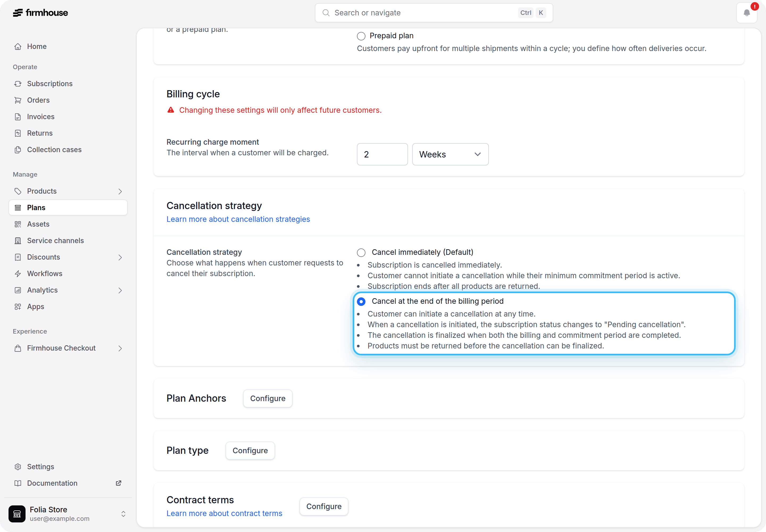Click the Plans list icon
Screen dimensions: 766x532
(18, 208)
